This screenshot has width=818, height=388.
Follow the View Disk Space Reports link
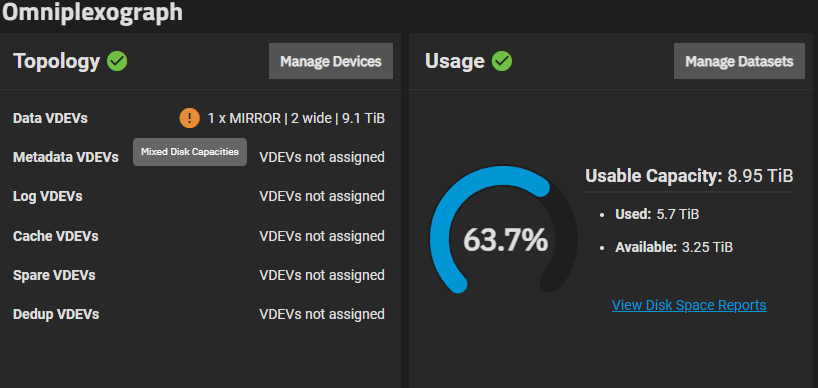[x=689, y=305]
